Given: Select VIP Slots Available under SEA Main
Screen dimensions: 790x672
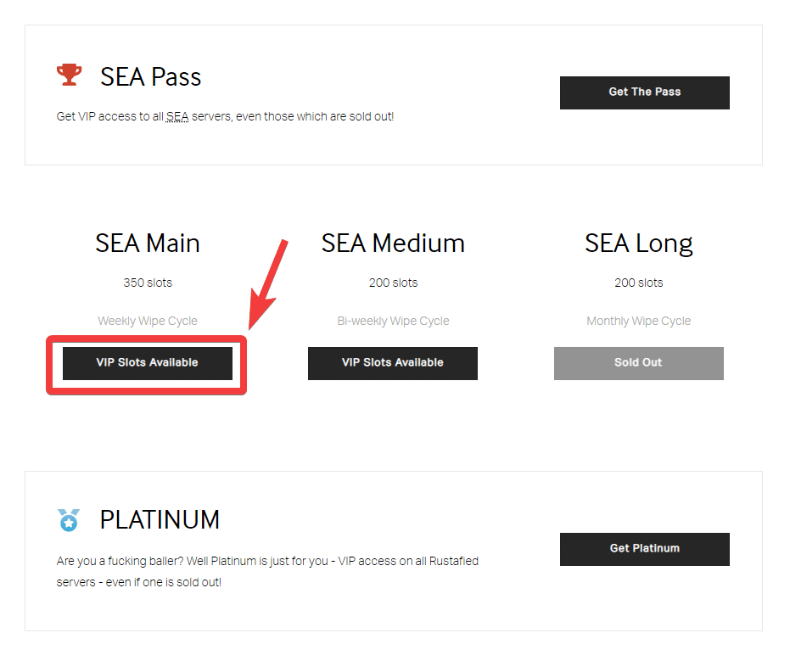Looking at the screenshot, I should 147,363.
